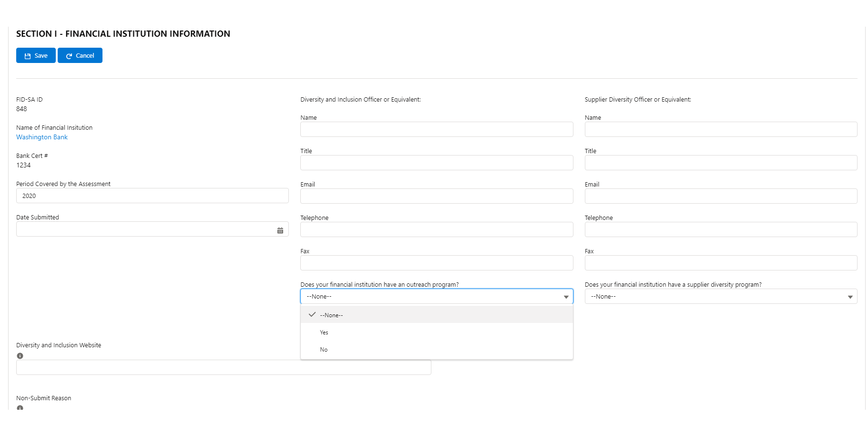Select No in the outreach program dropdown

(324, 350)
